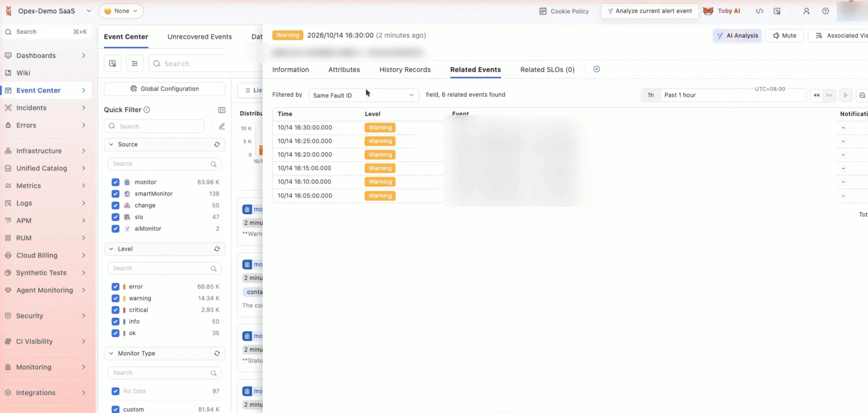Refresh the Monitor Type filter section

click(x=217, y=353)
